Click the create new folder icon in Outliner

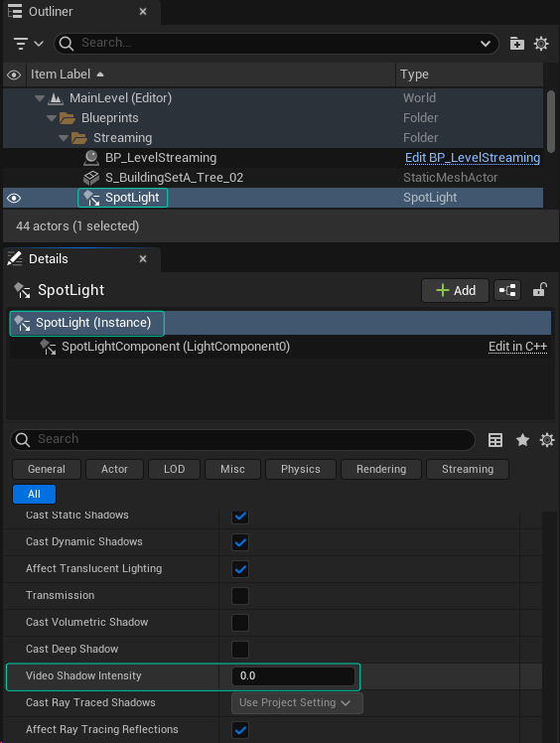click(x=516, y=44)
